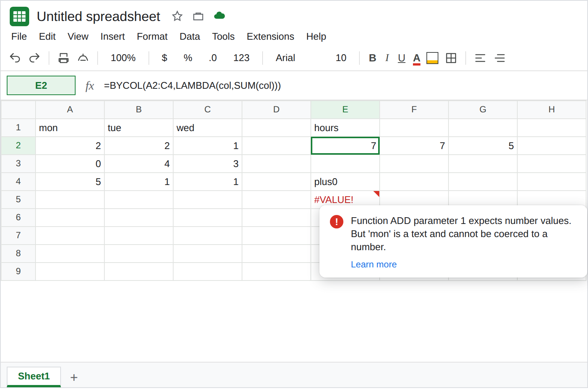Open the File menu
This screenshot has height=391, width=588.
19,36
